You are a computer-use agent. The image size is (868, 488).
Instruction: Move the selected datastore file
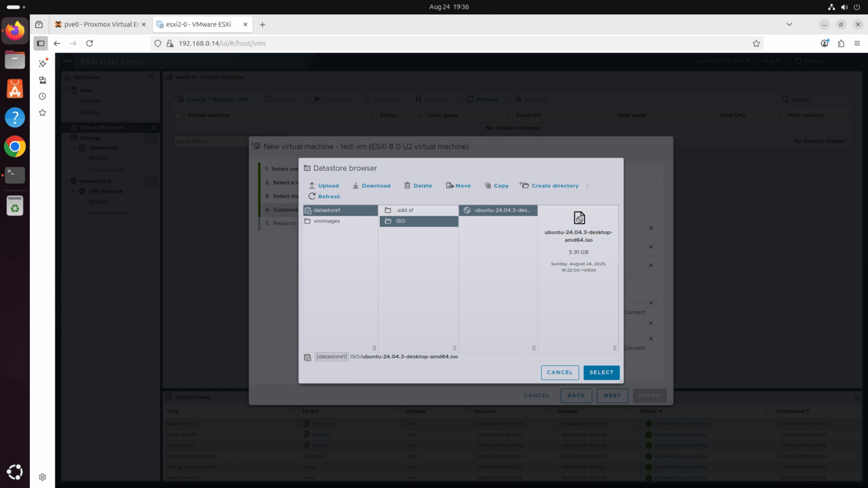tap(458, 186)
